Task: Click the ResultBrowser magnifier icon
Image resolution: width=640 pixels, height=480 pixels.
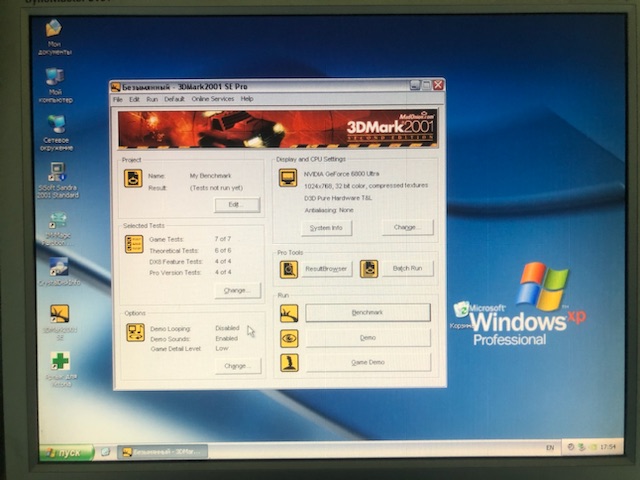Action: pyautogui.click(x=289, y=269)
